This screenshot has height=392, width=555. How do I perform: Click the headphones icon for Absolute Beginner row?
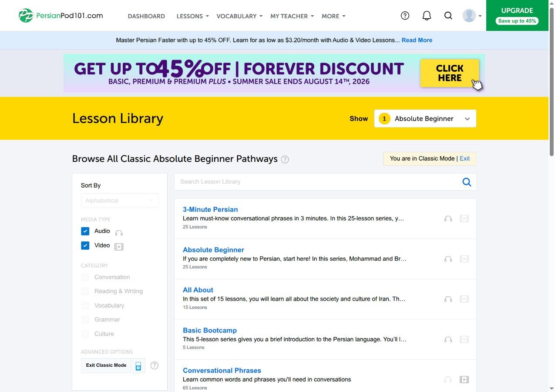pyautogui.click(x=448, y=259)
